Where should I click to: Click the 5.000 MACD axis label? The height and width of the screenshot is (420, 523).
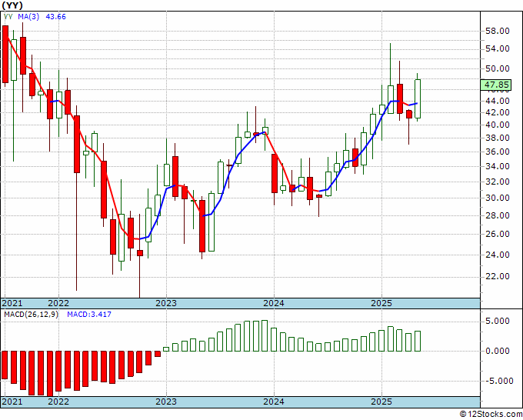(x=498, y=321)
